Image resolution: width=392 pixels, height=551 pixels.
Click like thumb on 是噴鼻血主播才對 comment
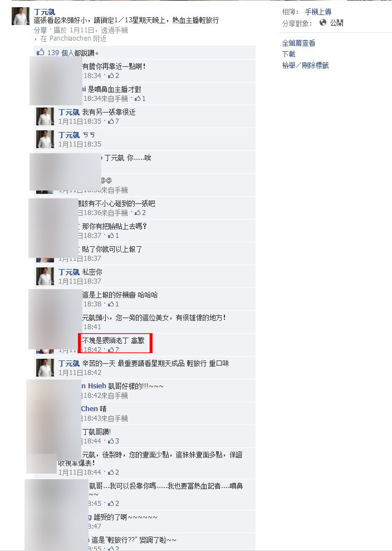click(138, 99)
